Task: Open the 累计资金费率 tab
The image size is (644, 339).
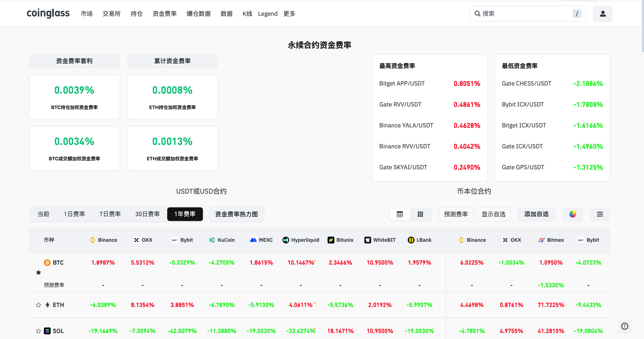Action: (x=172, y=61)
